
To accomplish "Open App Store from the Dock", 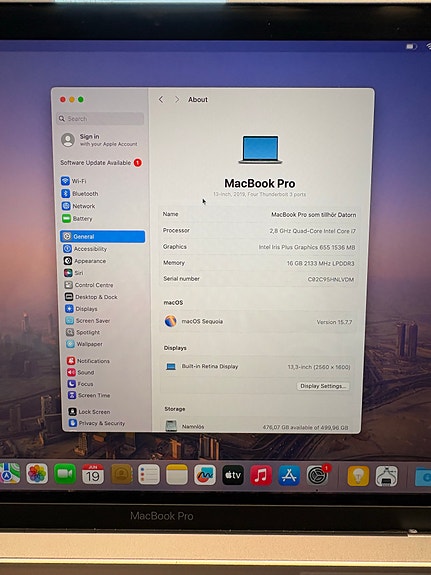I will pos(289,475).
